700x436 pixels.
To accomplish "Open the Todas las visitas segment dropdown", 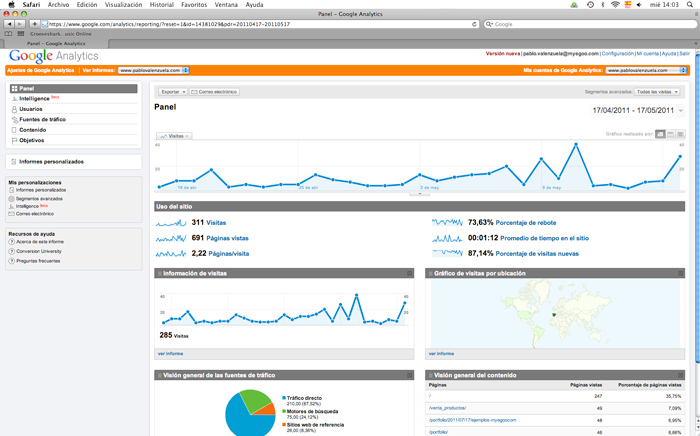I will coord(660,92).
